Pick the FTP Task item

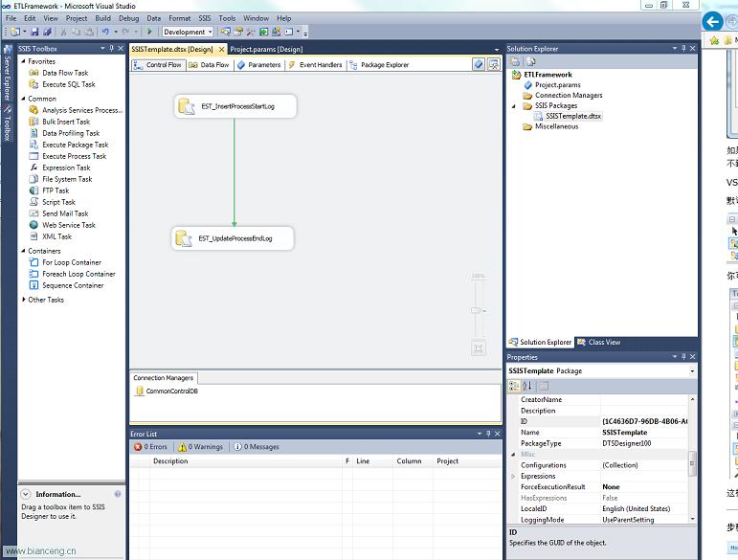56,190
